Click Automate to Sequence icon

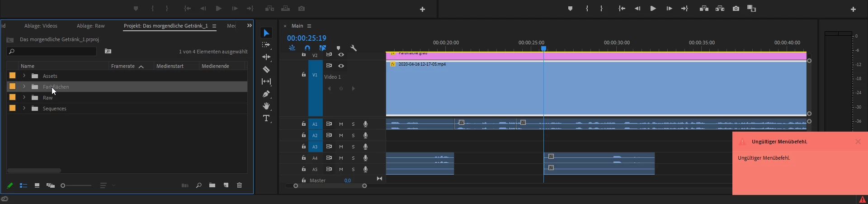coord(184,185)
